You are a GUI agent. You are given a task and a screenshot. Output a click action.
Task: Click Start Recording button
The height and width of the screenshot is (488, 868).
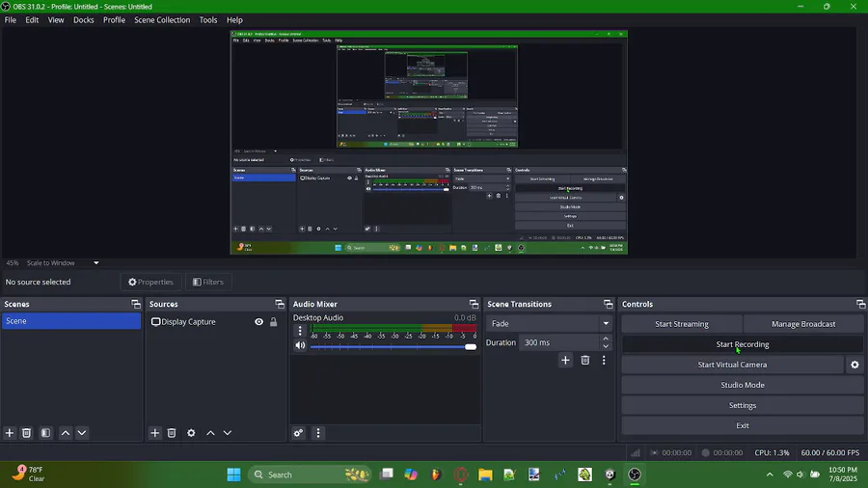point(743,344)
